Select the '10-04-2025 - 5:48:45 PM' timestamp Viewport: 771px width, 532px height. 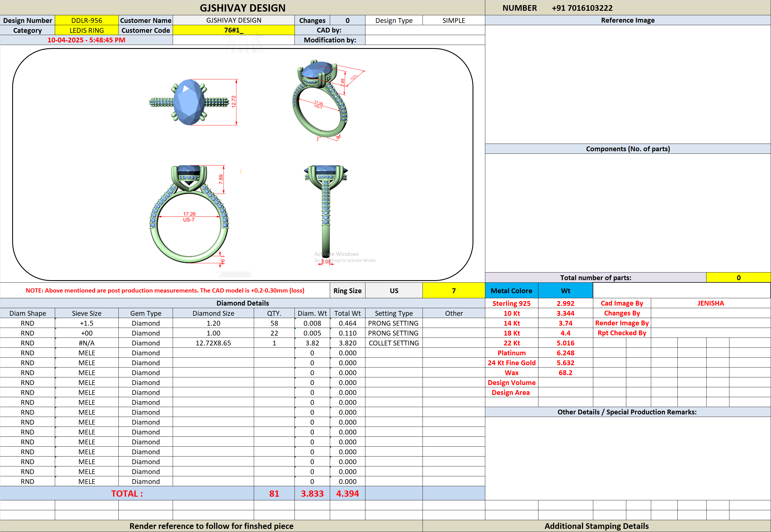point(86,40)
